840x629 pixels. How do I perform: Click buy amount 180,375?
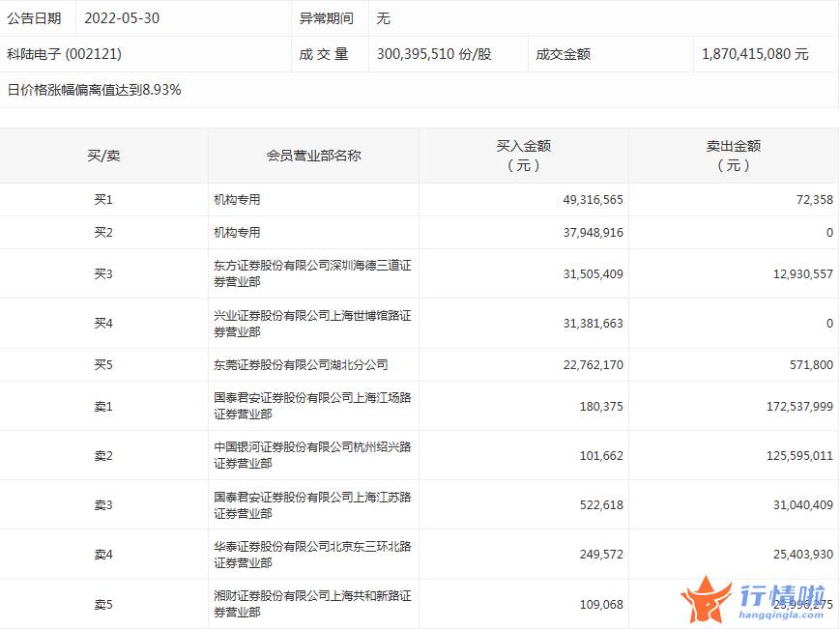(x=601, y=407)
